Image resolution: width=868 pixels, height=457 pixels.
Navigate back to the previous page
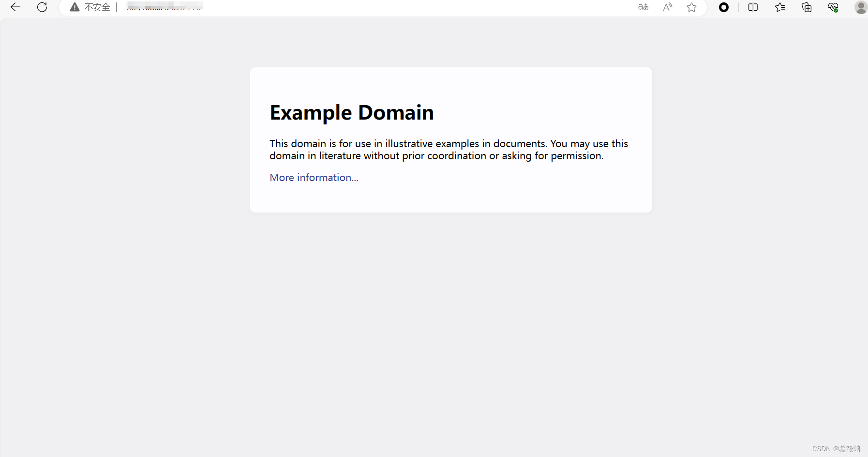(15, 7)
